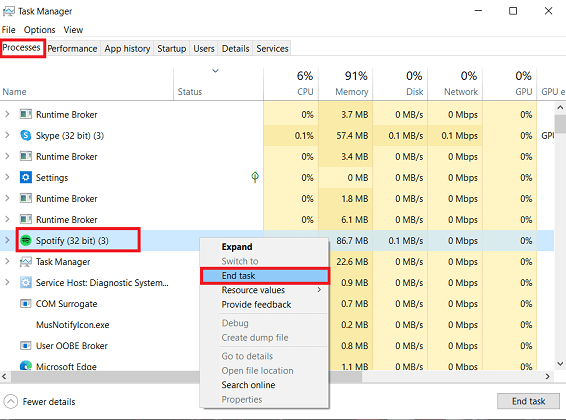This screenshot has width=566, height=420.
Task: Click the User OOBE Broker icon
Action: 25,346
